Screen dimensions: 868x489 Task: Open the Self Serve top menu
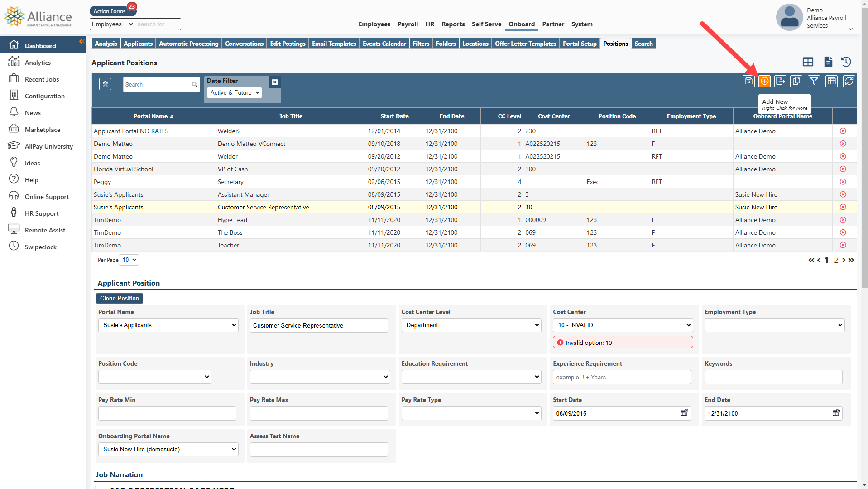tap(486, 24)
